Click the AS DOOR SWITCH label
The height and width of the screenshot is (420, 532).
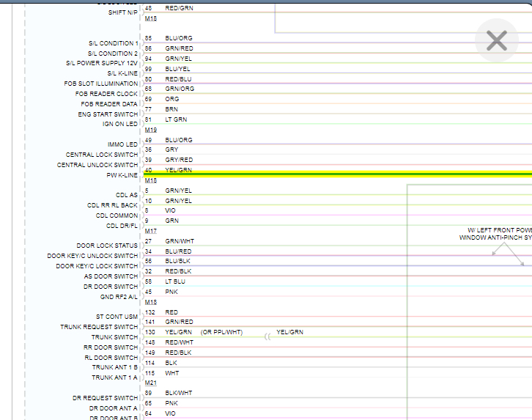click(111, 276)
